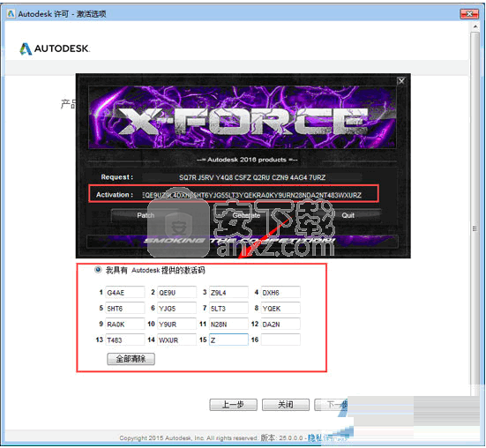Click the vertical scrollbar thumb
The image size is (486, 448).
tap(475, 228)
